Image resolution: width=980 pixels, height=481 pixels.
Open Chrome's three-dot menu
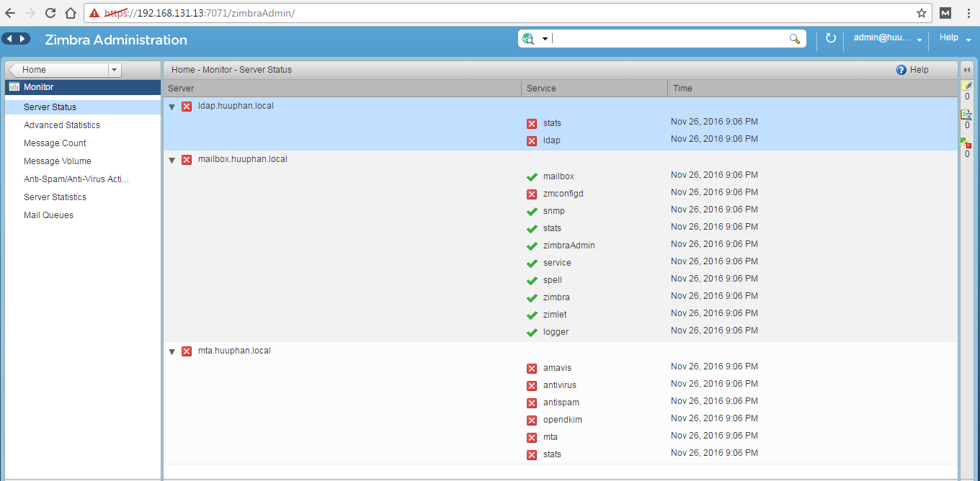pos(968,13)
